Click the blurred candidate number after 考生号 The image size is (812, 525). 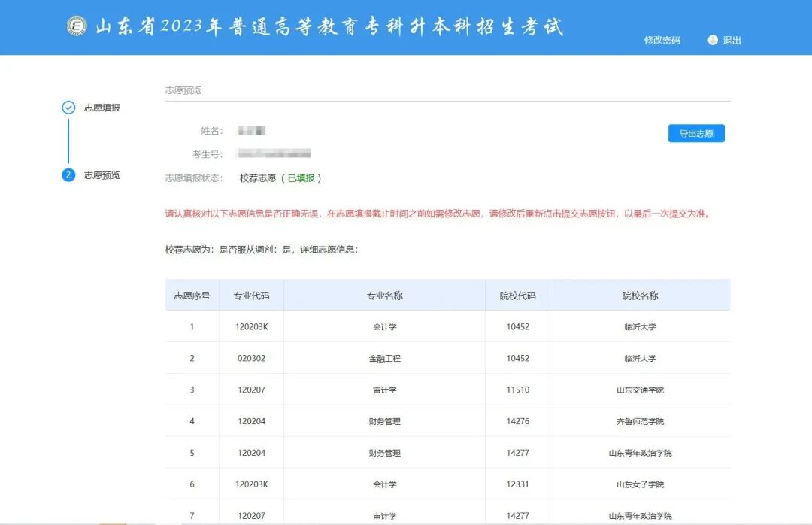tap(274, 153)
